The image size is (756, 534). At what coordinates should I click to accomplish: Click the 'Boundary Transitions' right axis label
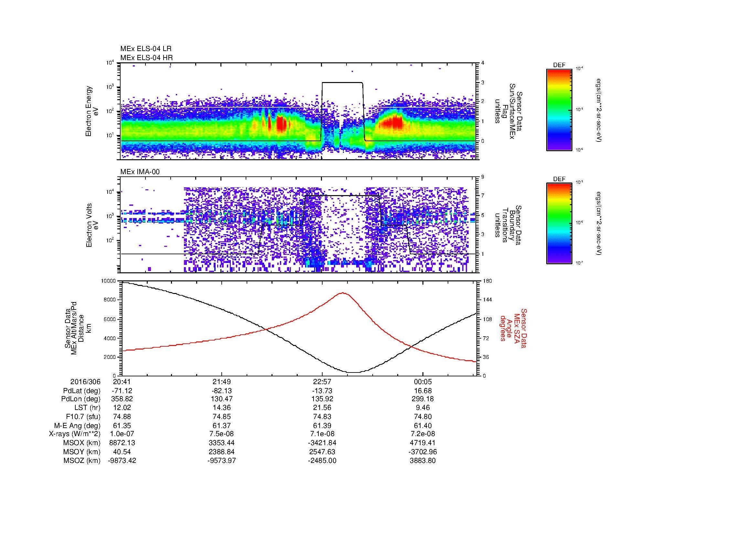click(508, 225)
